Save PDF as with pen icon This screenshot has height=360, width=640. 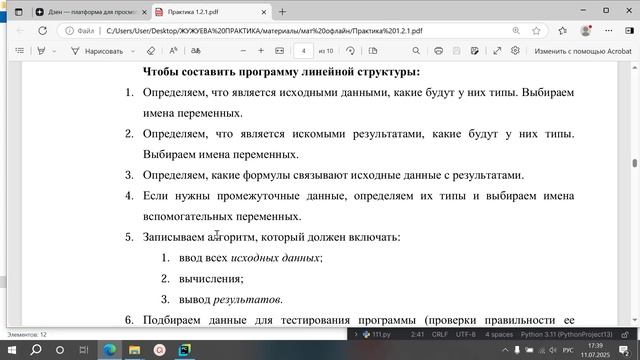(474, 51)
